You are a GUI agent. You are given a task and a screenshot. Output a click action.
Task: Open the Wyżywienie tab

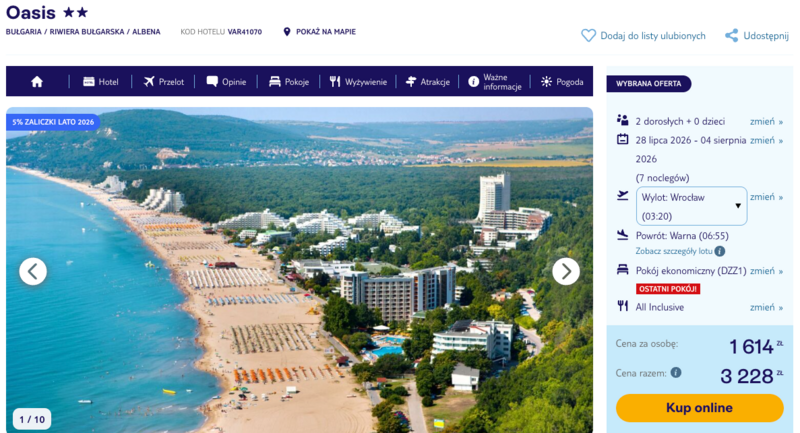[358, 82]
